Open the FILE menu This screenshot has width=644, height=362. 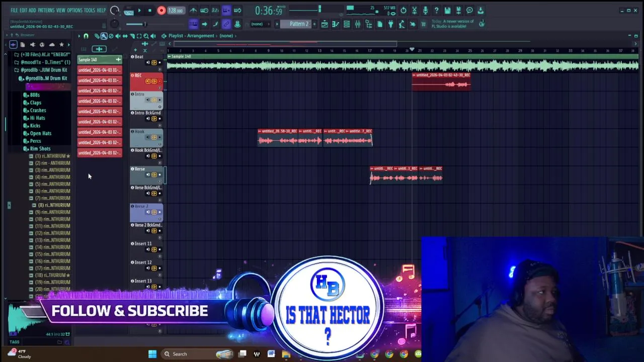tap(14, 10)
